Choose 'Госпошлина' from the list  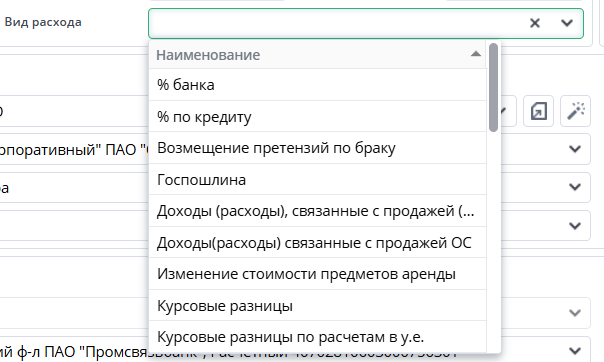[317, 179]
